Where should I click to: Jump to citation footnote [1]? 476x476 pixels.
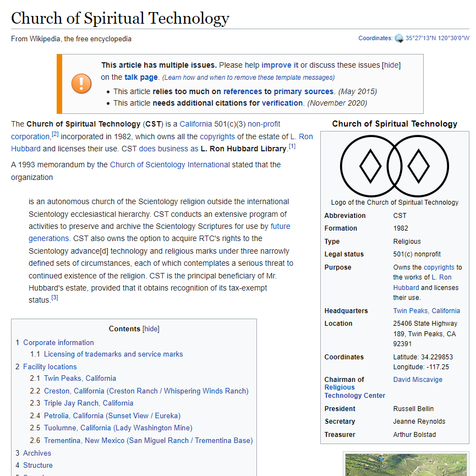[x=292, y=146]
